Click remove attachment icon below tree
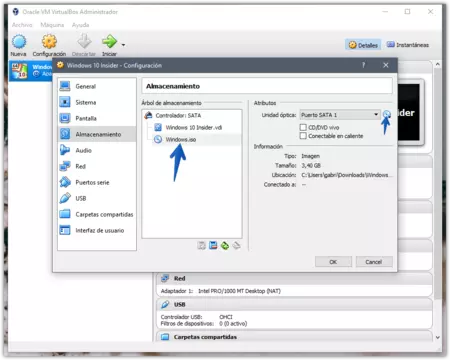 [236, 246]
